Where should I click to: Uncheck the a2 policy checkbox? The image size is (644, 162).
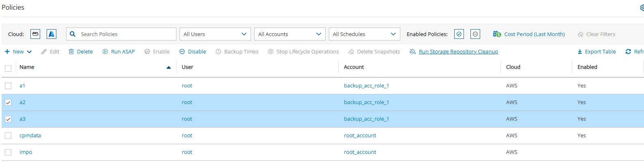click(8, 102)
